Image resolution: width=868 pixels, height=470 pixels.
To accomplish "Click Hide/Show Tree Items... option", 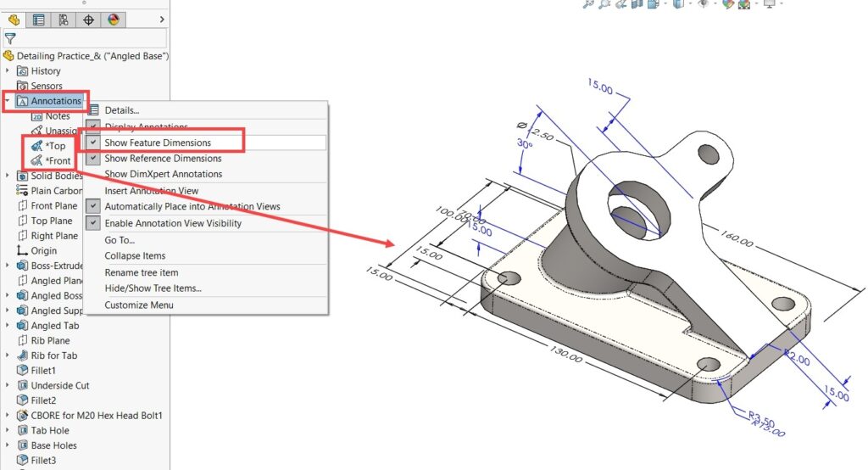I will pyautogui.click(x=153, y=288).
